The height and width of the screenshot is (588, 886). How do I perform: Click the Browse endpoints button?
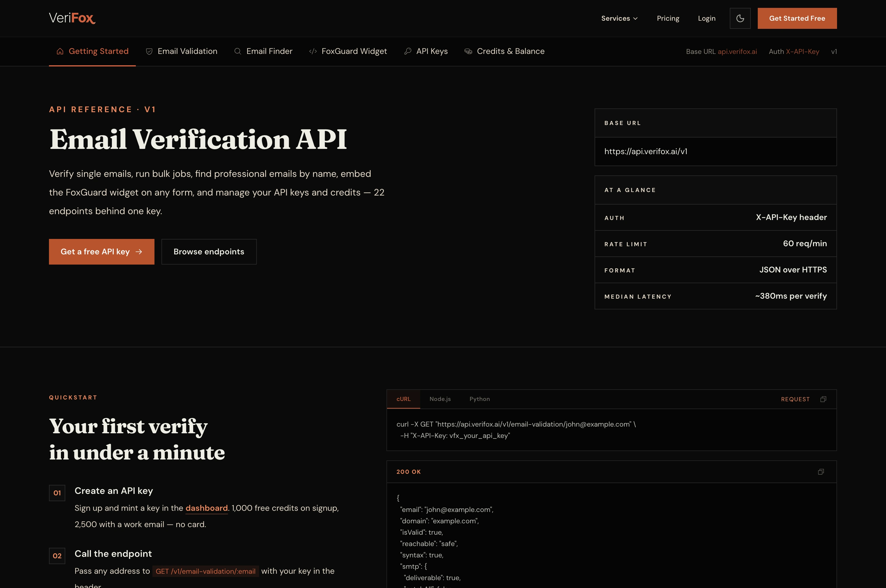[209, 252]
